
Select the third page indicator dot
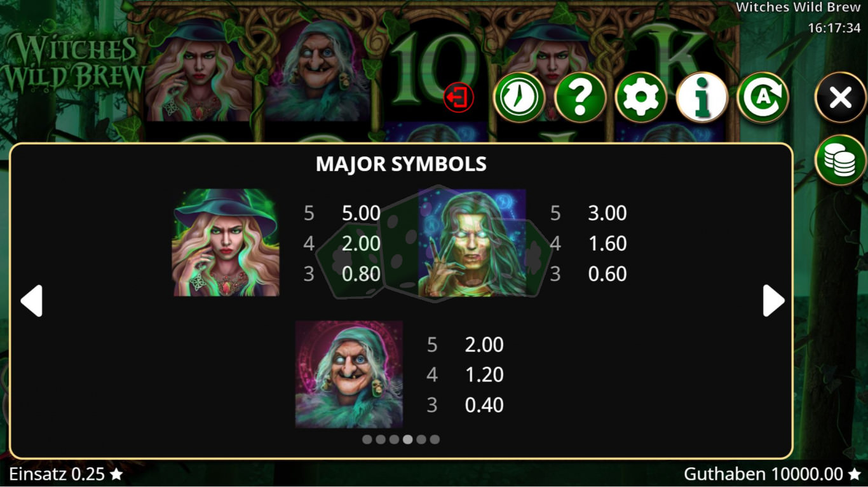point(394,439)
